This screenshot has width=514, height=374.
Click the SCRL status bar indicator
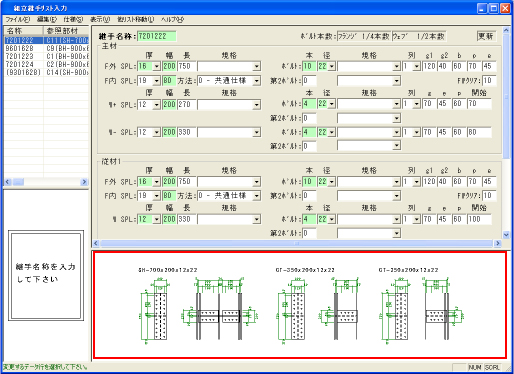(x=492, y=367)
